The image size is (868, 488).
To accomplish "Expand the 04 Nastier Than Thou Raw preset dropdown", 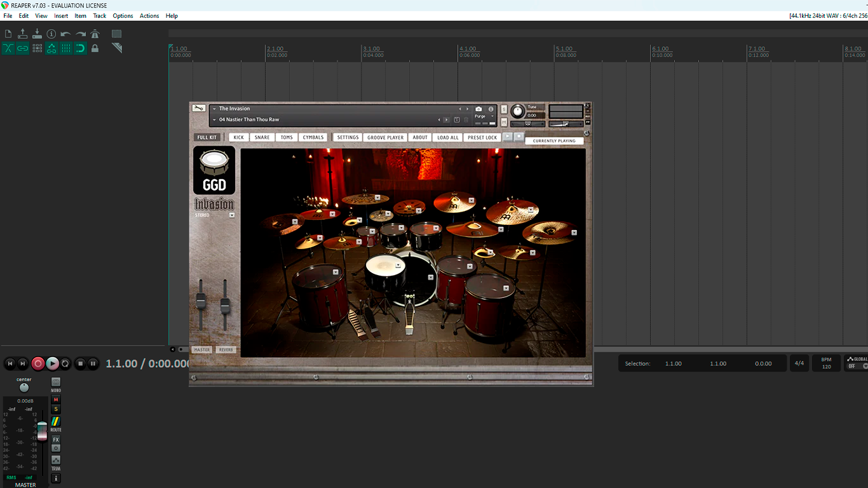I will (215, 119).
